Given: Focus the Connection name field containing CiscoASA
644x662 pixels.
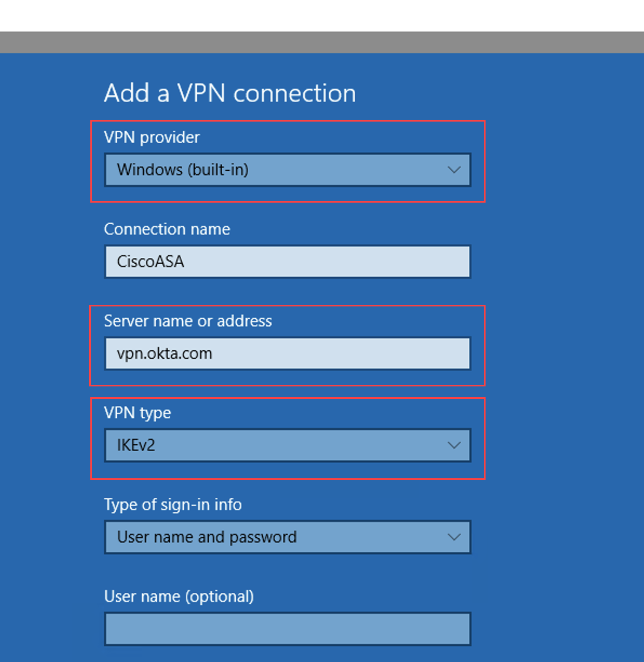Looking at the screenshot, I should [288, 262].
